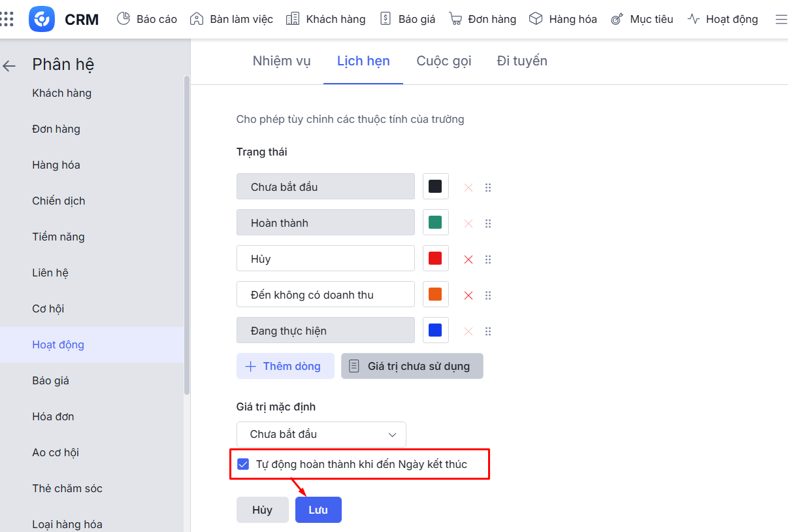Viewport: 788px width, 532px height.
Task: Open the Báo cáo menu
Action: coord(147,19)
